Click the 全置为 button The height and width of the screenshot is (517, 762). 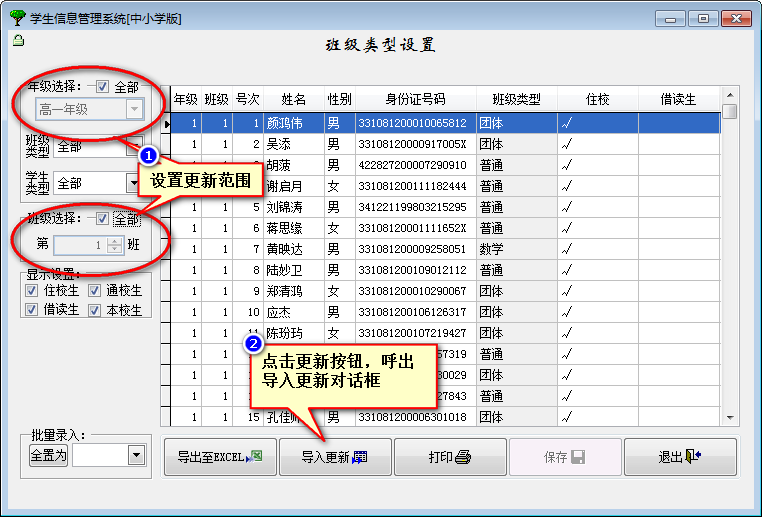[x=48, y=456]
